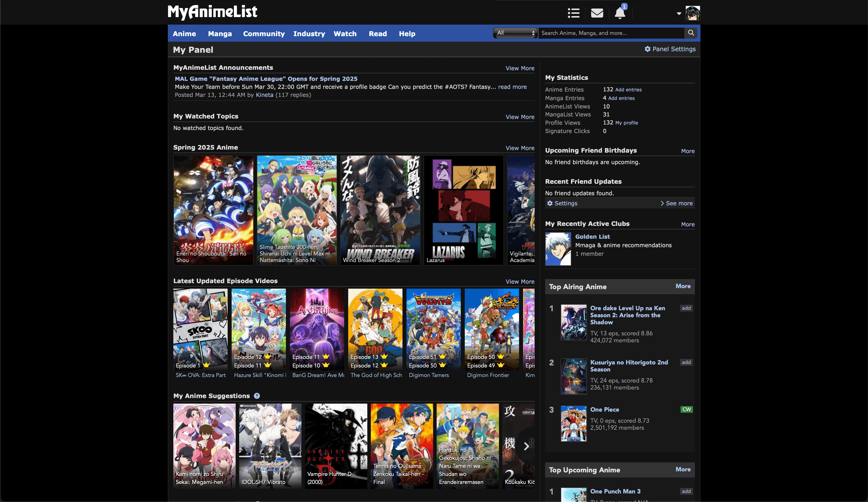Image resolution: width=868 pixels, height=502 pixels.
Task: Open the Help navigation menu
Action: tap(407, 34)
